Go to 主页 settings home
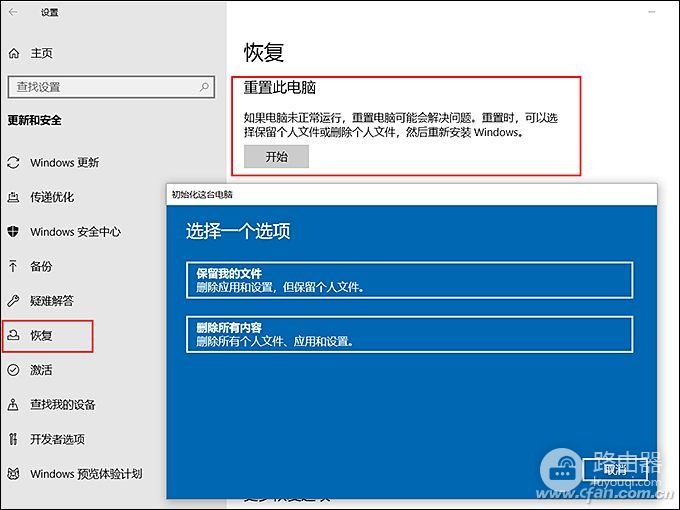The height and width of the screenshot is (510, 680). [41, 53]
